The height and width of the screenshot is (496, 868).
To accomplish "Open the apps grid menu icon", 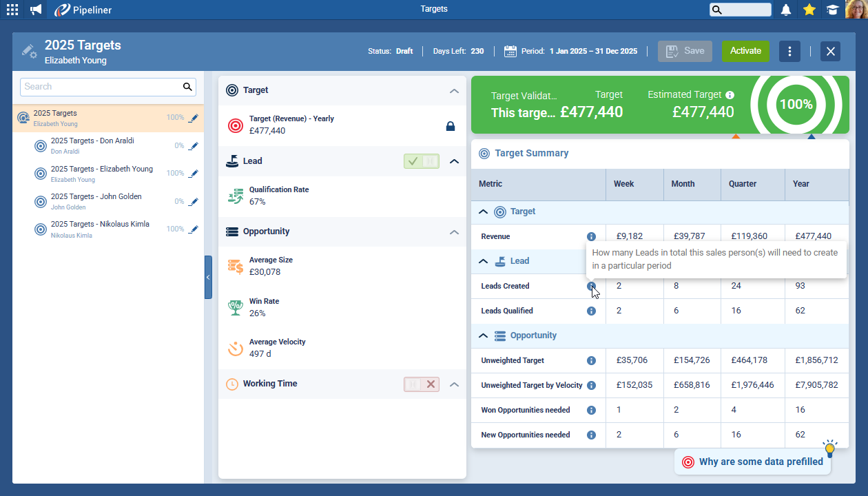I will [12, 10].
